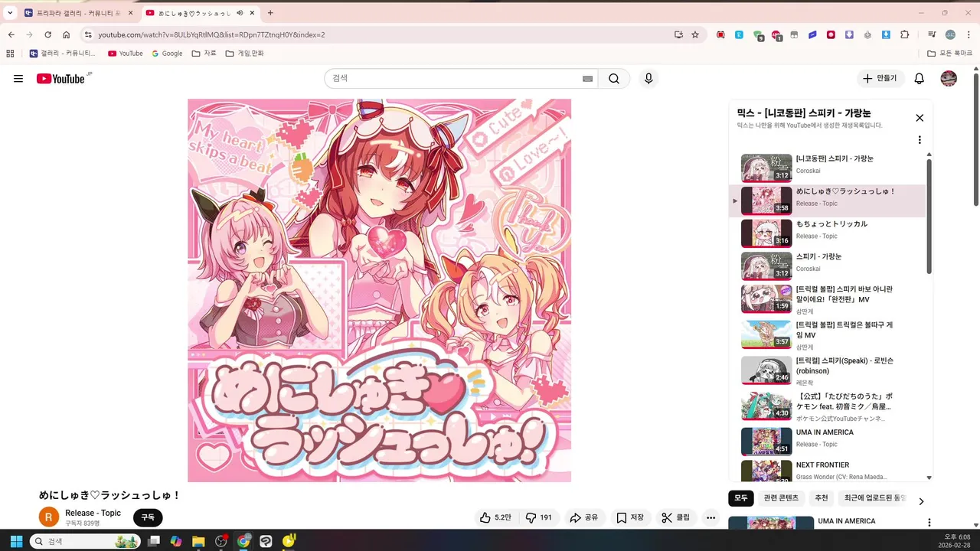Image resolution: width=980 pixels, height=551 pixels.
Task: Open the tab search dropdown arrow
Action: pos(11,13)
